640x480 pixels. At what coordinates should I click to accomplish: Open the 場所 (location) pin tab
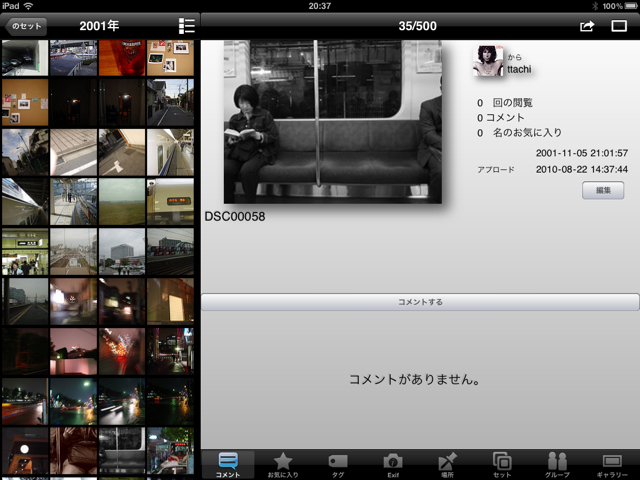coord(448,464)
